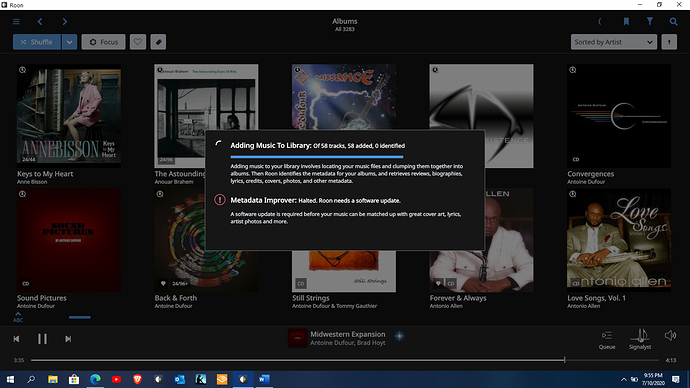This screenshot has width=690, height=388.
Task: Go back with the left arrow
Action: (40, 22)
